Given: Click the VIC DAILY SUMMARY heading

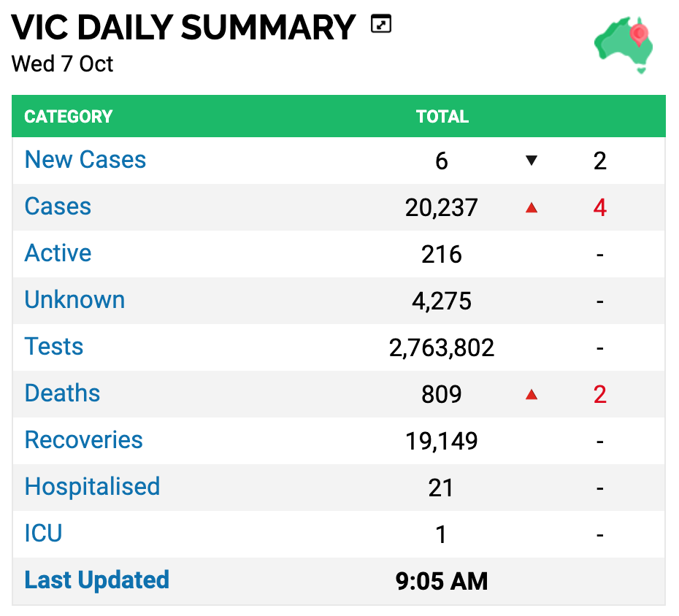Looking at the screenshot, I should (x=183, y=27).
